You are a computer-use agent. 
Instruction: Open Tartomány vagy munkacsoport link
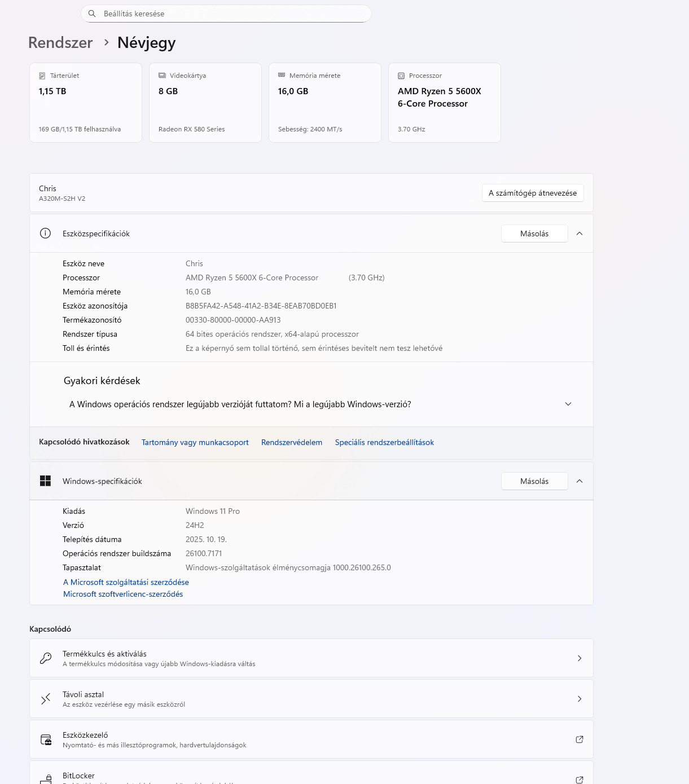coord(195,442)
